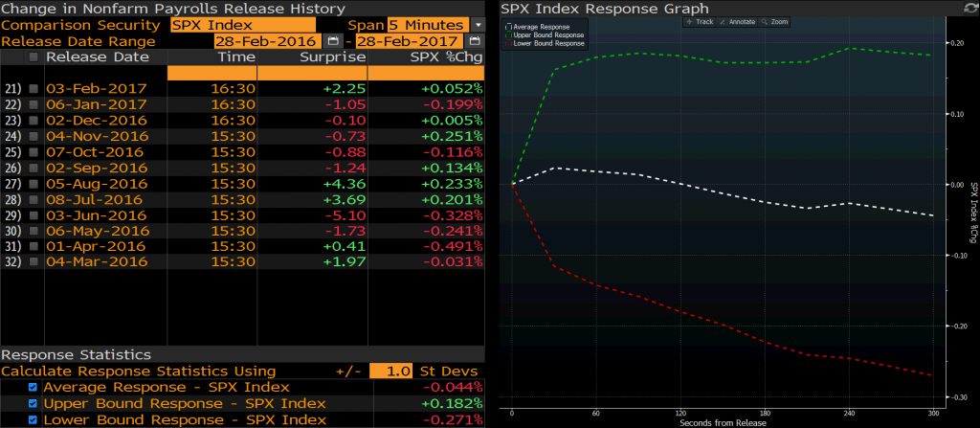Check the box for 07-Oct-2016 release
This screenshot has width=980, height=428.
pyautogui.click(x=33, y=152)
